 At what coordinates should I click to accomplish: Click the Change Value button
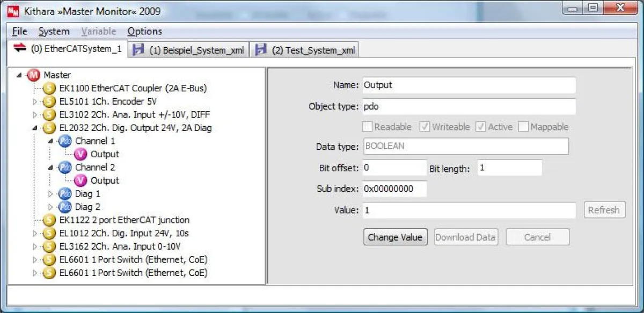pyautogui.click(x=395, y=237)
